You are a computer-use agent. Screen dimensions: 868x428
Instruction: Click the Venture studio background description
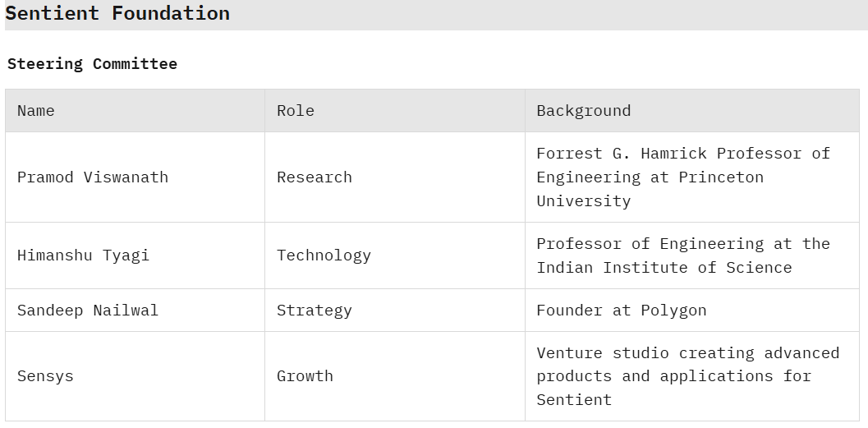click(688, 376)
